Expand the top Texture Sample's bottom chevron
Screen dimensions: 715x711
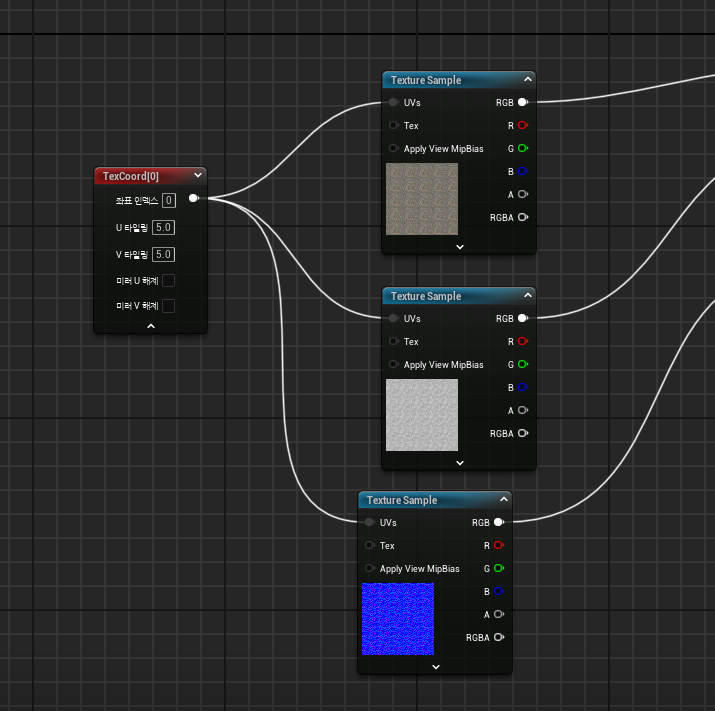pyautogui.click(x=460, y=246)
